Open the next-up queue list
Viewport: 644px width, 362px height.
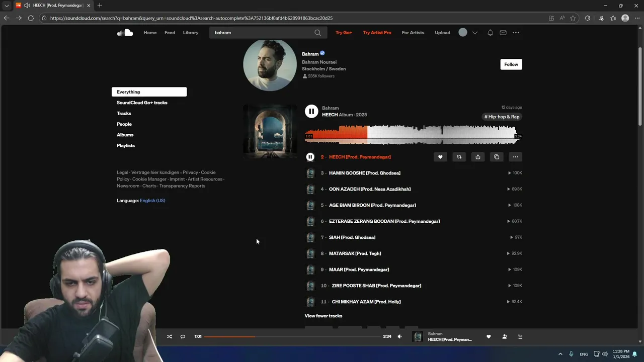pyautogui.click(x=520, y=337)
